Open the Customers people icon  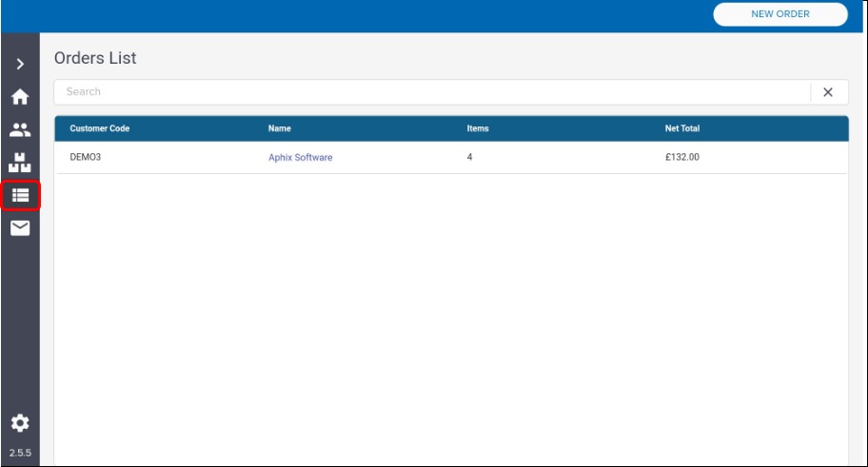click(x=20, y=130)
